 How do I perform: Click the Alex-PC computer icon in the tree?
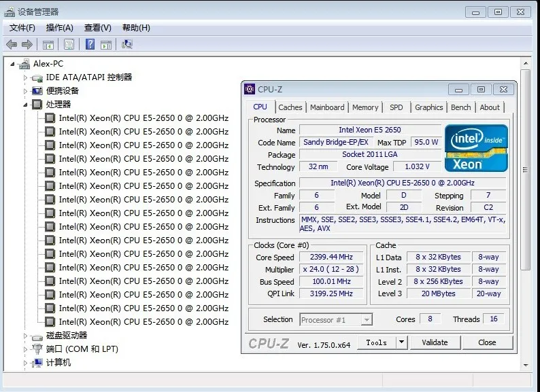(x=24, y=64)
